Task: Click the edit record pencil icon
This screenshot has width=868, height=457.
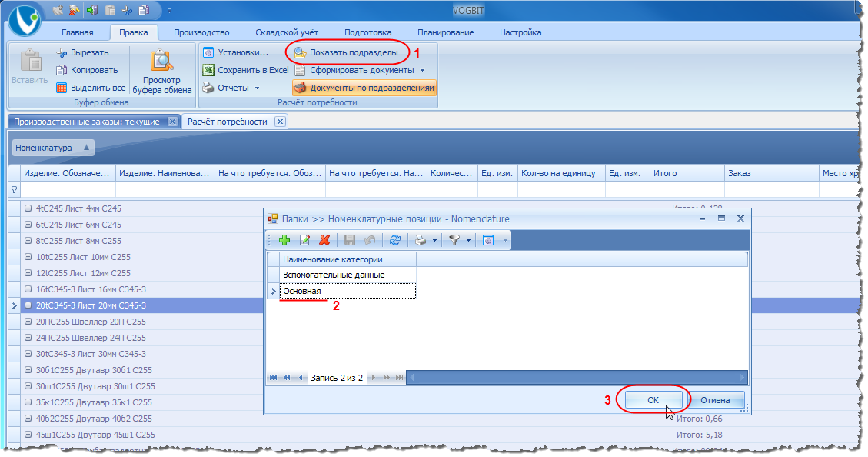Action: pyautogui.click(x=304, y=240)
